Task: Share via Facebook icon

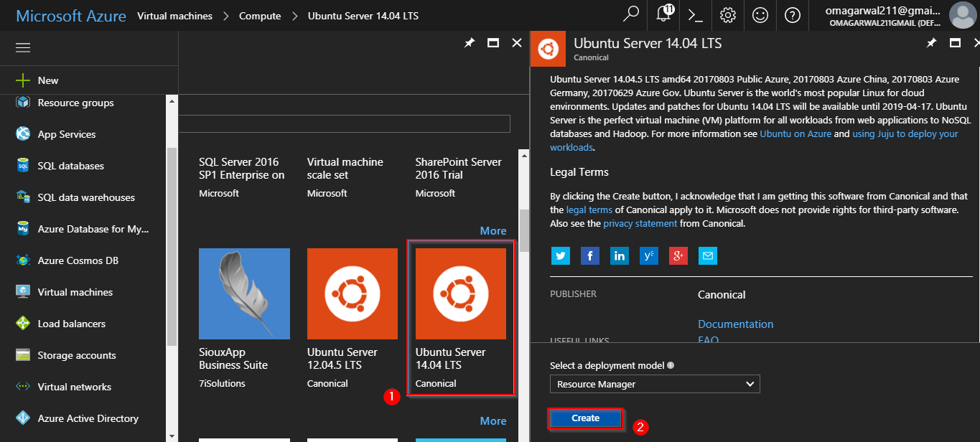Action: [589, 255]
